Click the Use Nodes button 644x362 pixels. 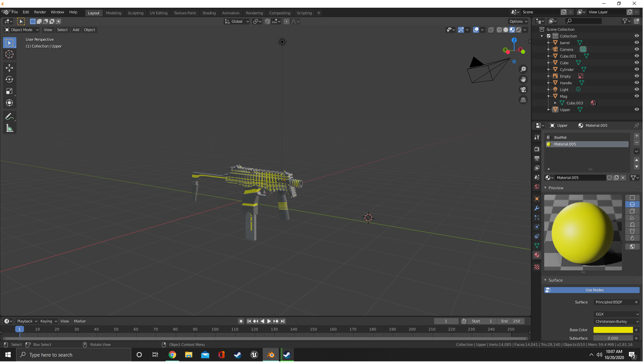[x=594, y=290]
